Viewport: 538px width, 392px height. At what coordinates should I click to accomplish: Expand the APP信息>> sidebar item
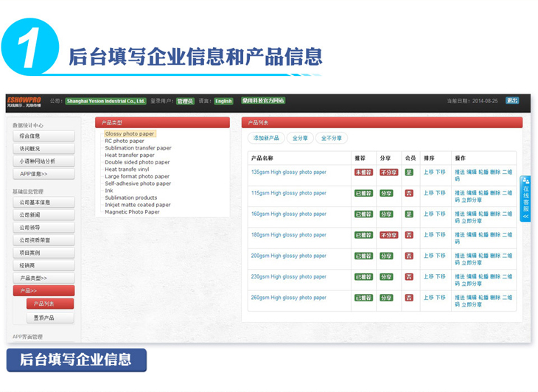click(43, 174)
